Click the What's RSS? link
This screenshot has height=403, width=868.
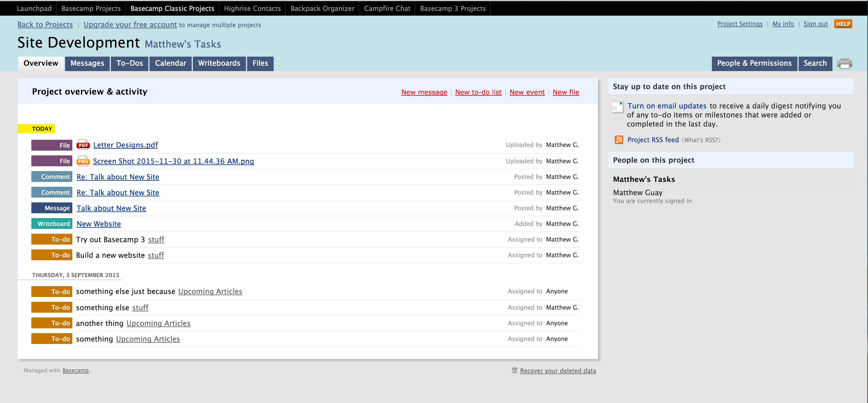701,140
